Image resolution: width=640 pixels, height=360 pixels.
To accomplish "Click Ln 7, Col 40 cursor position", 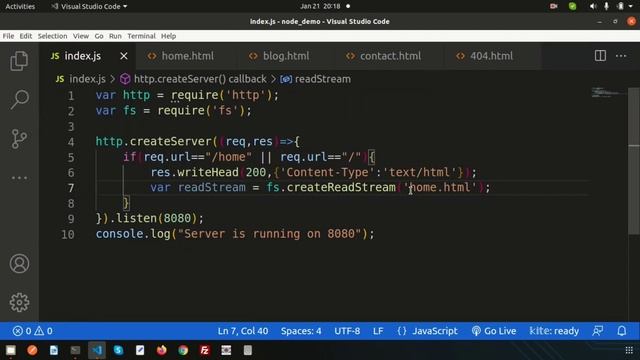I will click(243, 331).
